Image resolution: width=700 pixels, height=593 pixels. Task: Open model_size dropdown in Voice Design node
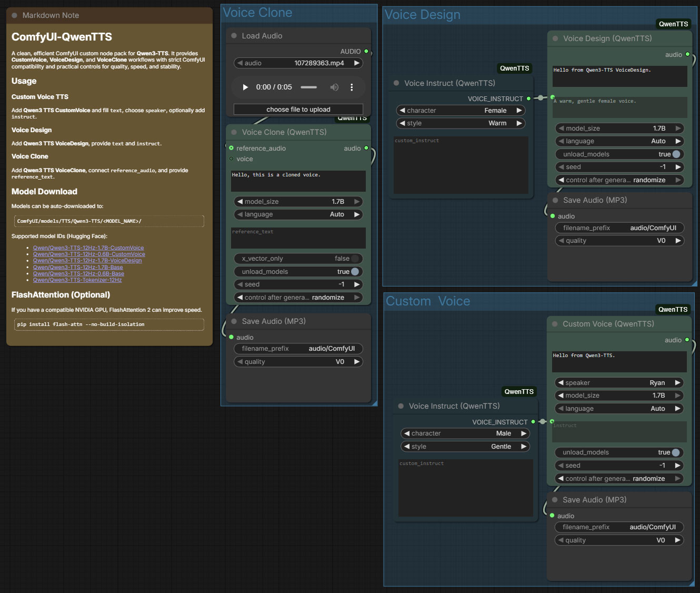pos(620,129)
